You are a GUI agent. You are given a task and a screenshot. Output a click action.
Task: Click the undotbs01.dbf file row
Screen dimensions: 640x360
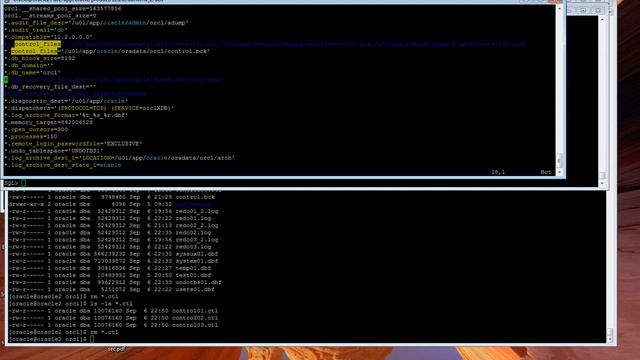(x=116, y=282)
